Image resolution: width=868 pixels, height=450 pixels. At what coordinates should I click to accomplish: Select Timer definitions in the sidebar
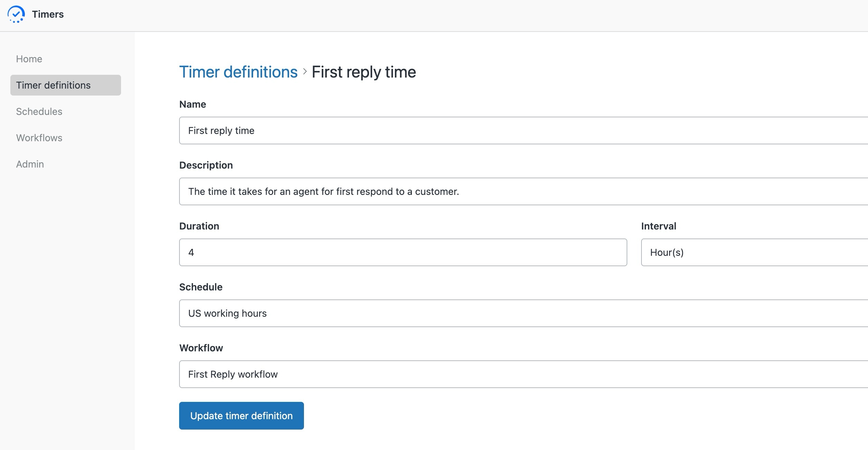pos(66,85)
